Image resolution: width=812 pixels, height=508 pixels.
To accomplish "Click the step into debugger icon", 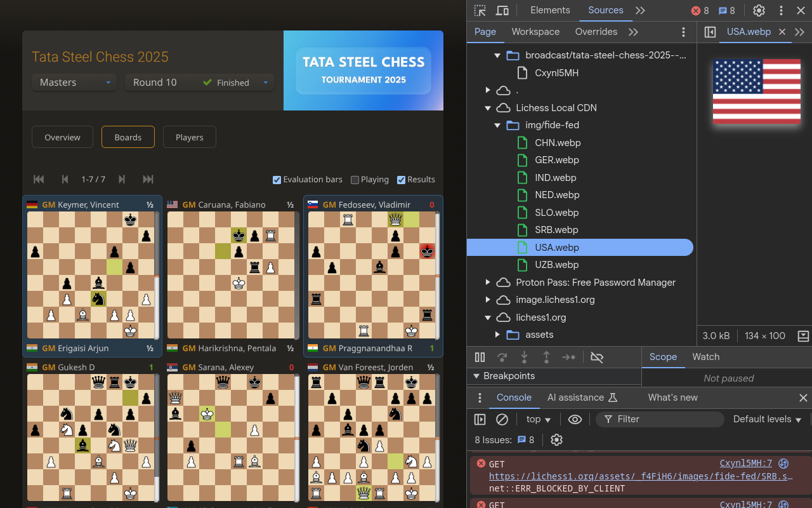I will [524, 358].
